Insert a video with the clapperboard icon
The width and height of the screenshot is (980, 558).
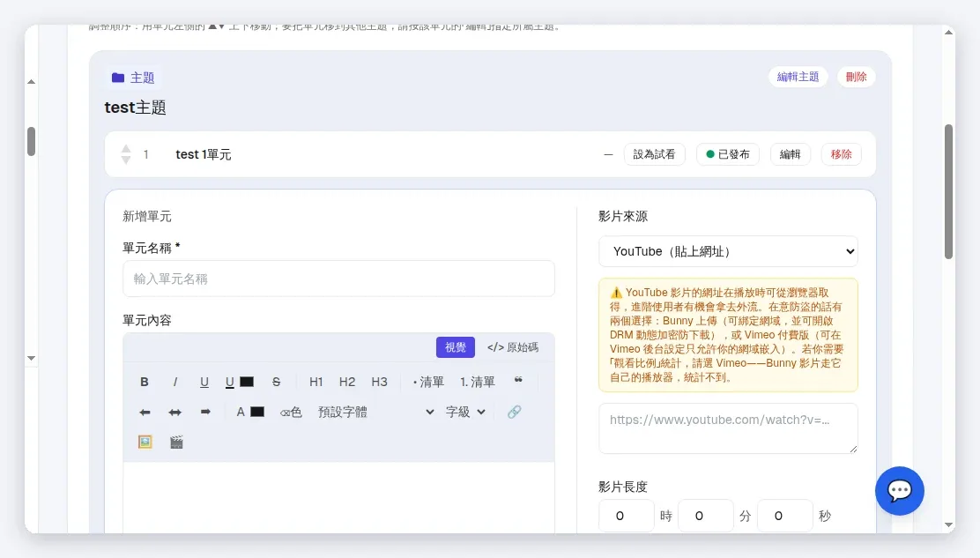pyautogui.click(x=176, y=442)
